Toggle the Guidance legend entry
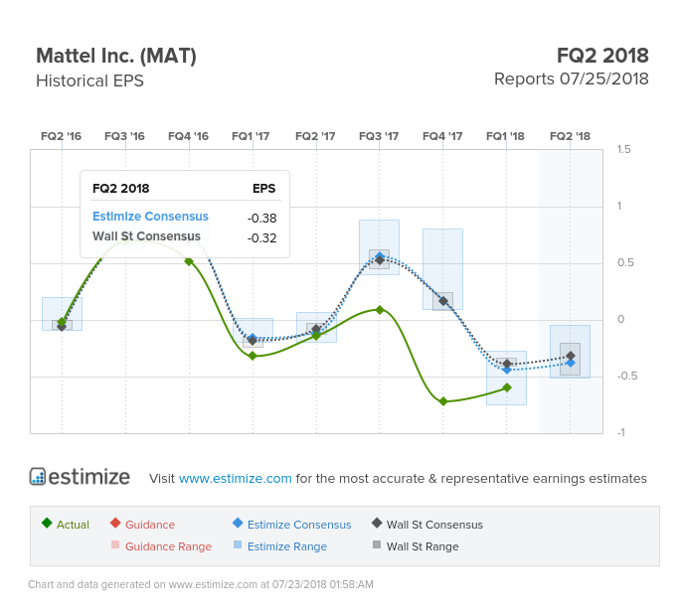The width and height of the screenshot is (681, 616). [x=142, y=525]
